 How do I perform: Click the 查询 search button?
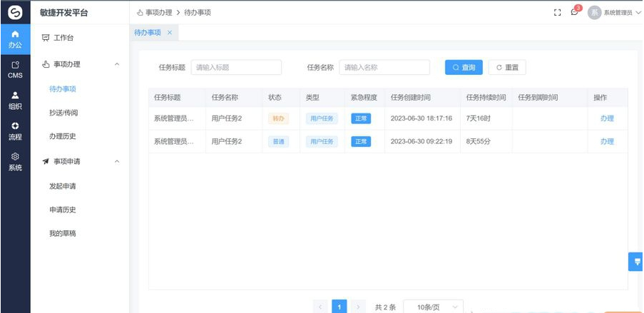click(464, 67)
